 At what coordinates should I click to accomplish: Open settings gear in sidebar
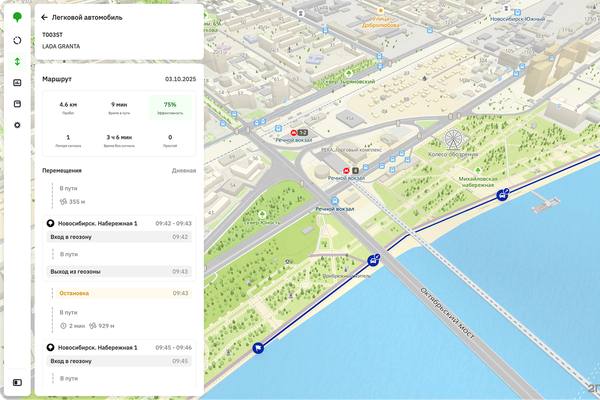point(17,125)
